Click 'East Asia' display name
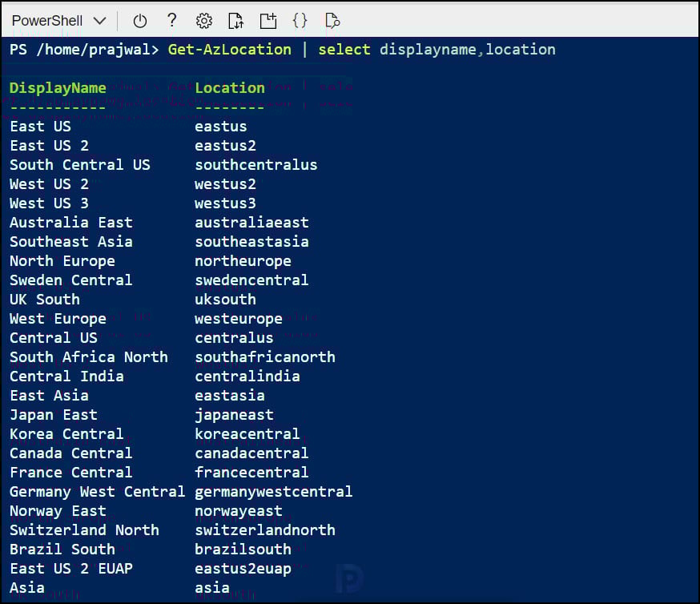This screenshot has height=604, width=700. [x=49, y=395]
